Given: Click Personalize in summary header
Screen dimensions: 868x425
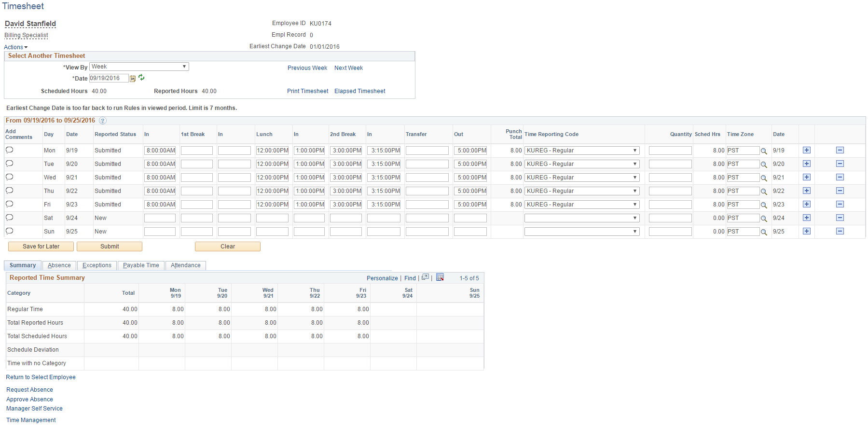Looking at the screenshot, I should [382, 278].
